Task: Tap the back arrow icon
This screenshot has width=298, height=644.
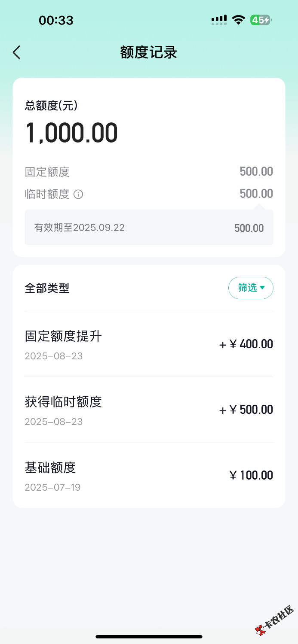Action: [17, 52]
